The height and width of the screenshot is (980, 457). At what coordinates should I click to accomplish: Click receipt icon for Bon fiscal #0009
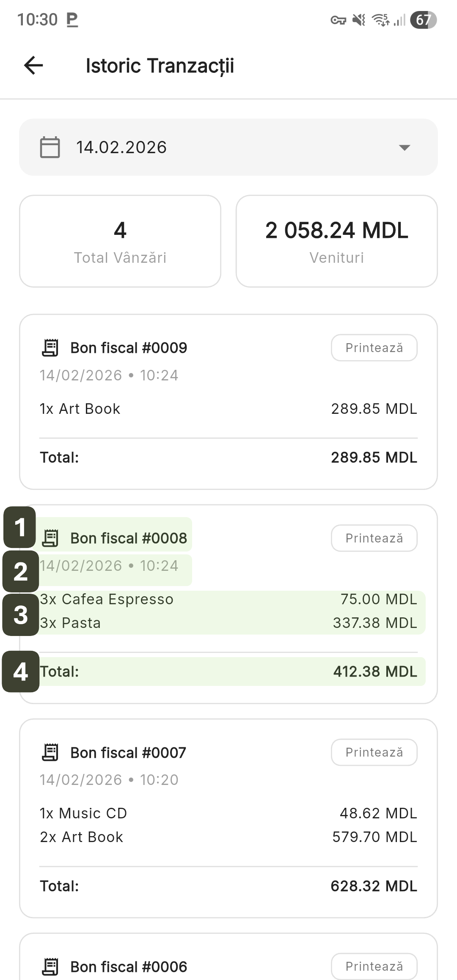point(50,348)
